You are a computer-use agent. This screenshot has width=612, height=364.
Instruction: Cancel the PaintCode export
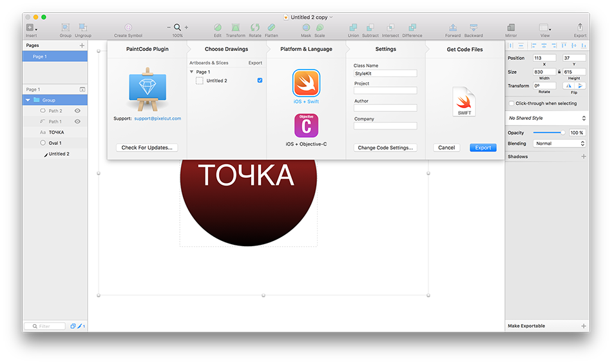(x=446, y=148)
